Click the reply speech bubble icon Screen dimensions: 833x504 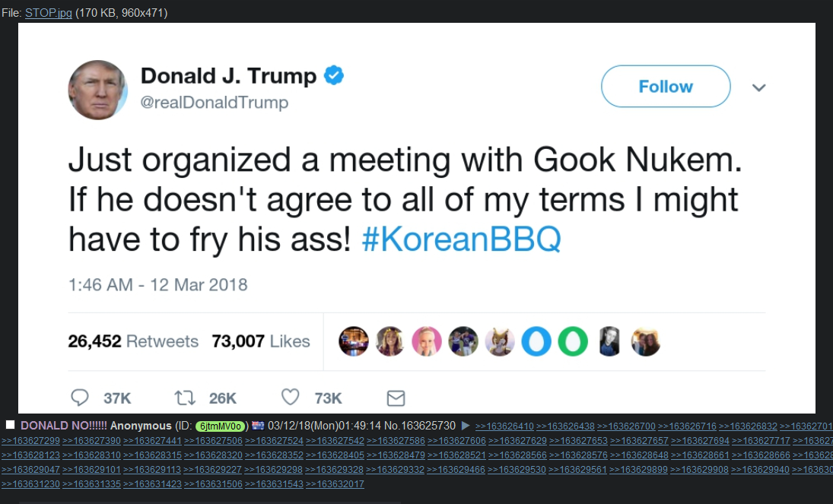[x=80, y=398]
